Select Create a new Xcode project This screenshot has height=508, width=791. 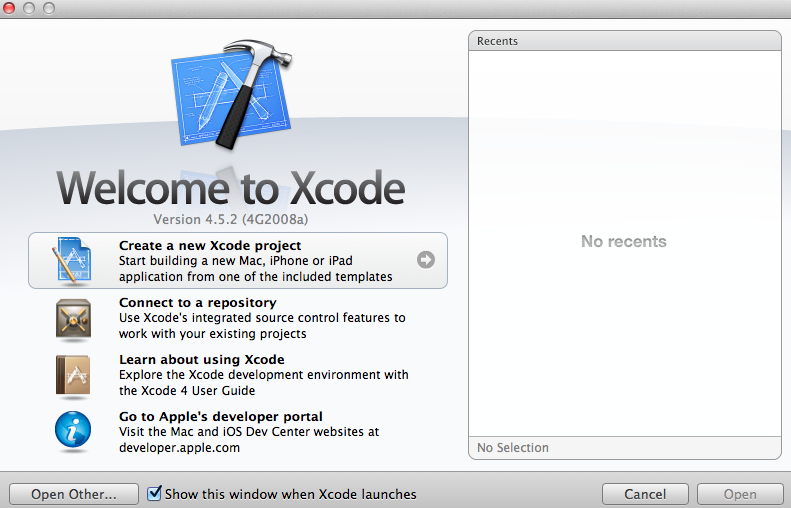click(x=238, y=260)
